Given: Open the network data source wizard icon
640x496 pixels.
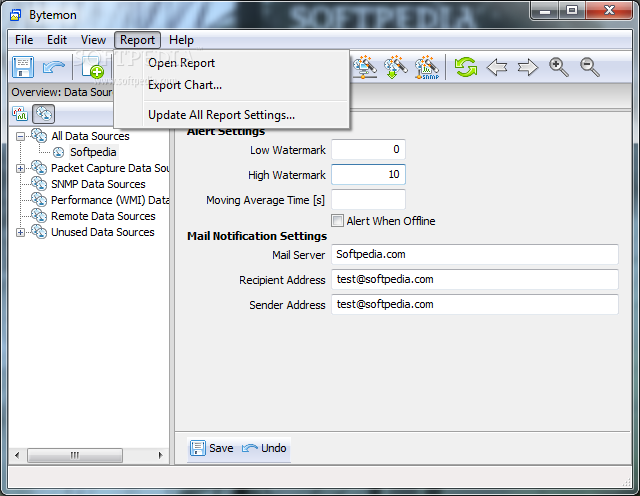Looking at the screenshot, I should 364,67.
